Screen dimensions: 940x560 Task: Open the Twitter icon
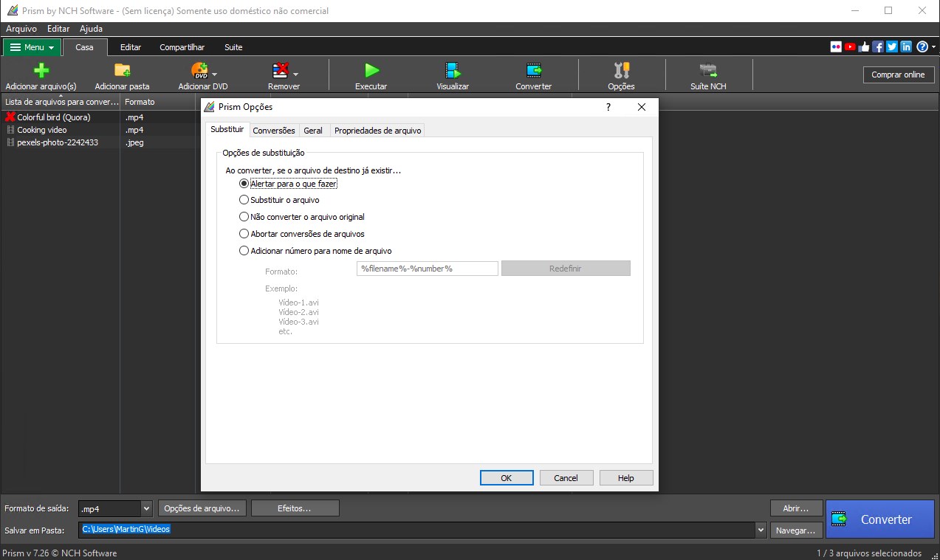click(892, 46)
